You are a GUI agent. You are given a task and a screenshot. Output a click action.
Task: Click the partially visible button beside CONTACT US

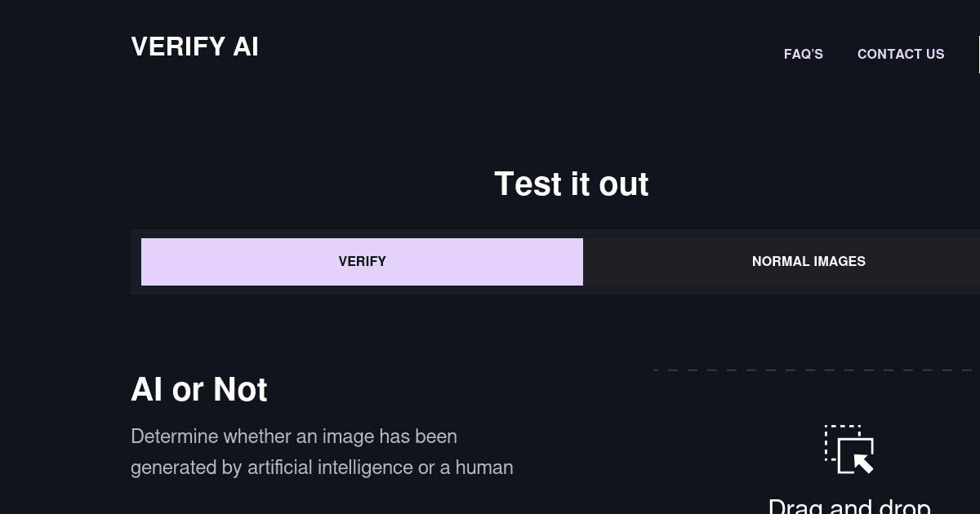coord(979,54)
